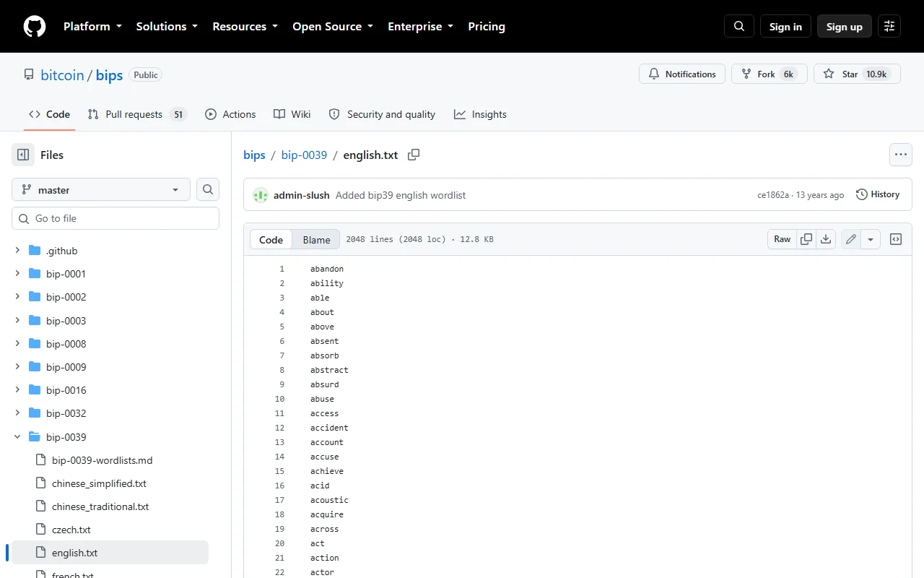This screenshot has width=924, height=578.
Task: Download the raw file icon
Action: [x=827, y=239]
